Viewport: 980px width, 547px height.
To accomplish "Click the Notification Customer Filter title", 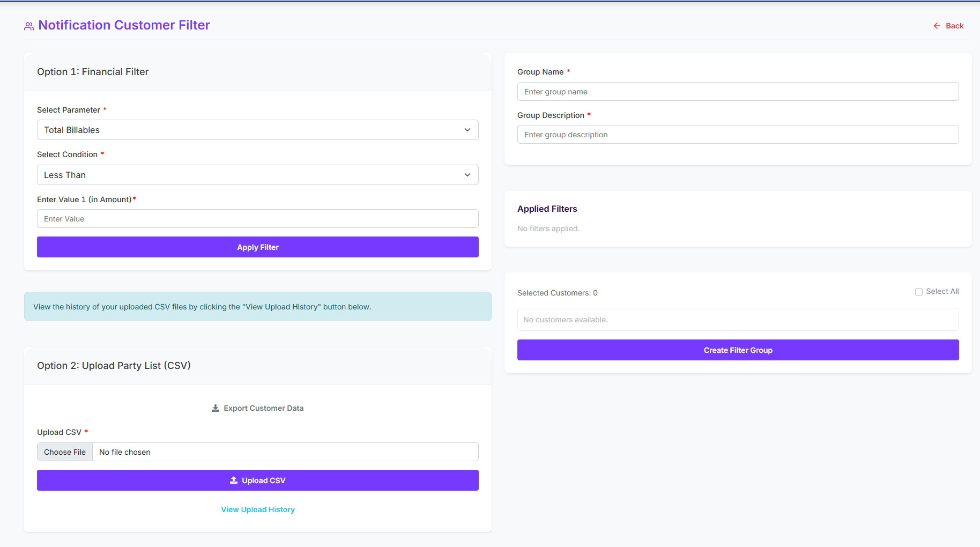I will click(x=124, y=25).
